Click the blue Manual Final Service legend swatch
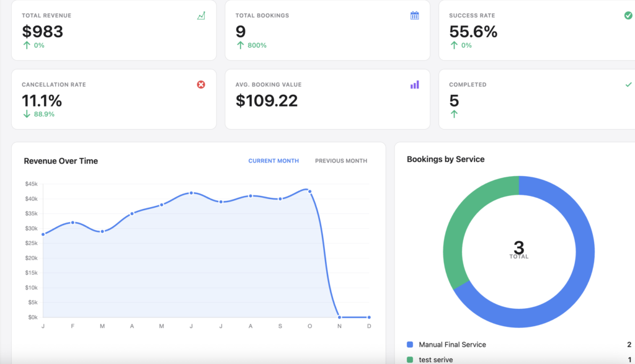The height and width of the screenshot is (364, 635). point(410,345)
